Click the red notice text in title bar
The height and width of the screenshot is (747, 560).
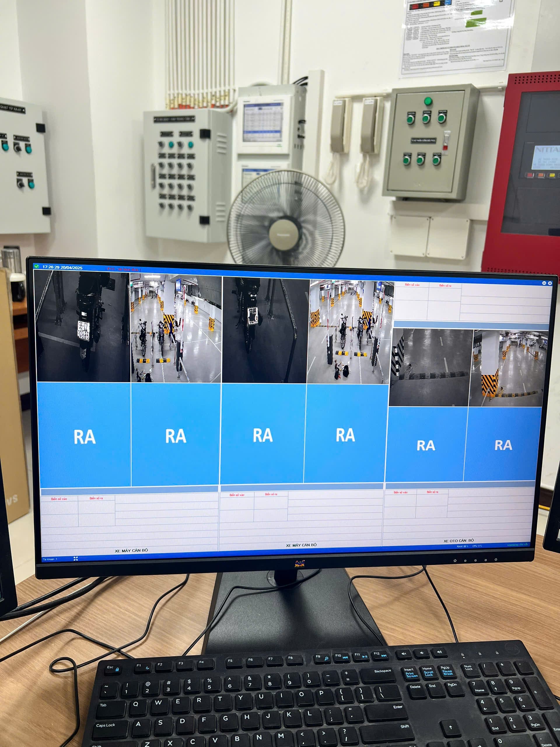click(x=123, y=269)
